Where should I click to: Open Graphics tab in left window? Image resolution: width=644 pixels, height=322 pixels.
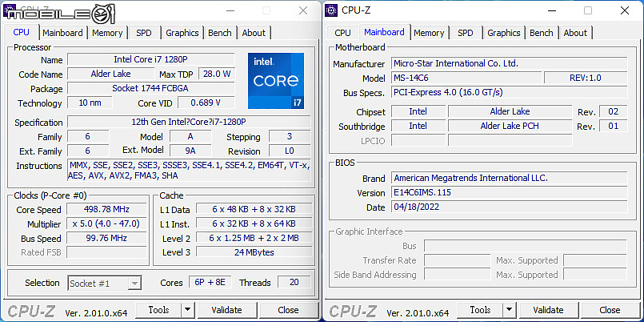click(x=182, y=33)
